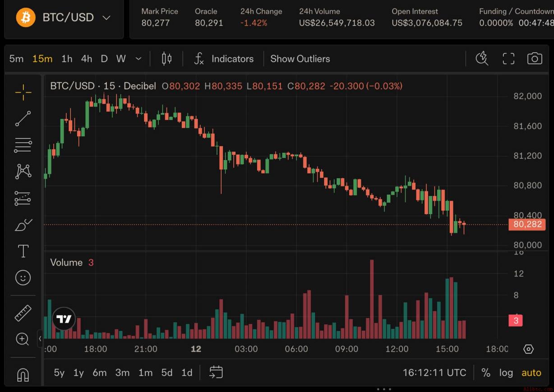554x392 pixels.
Task: Select the D daily timeframe
Action: (104, 59)
